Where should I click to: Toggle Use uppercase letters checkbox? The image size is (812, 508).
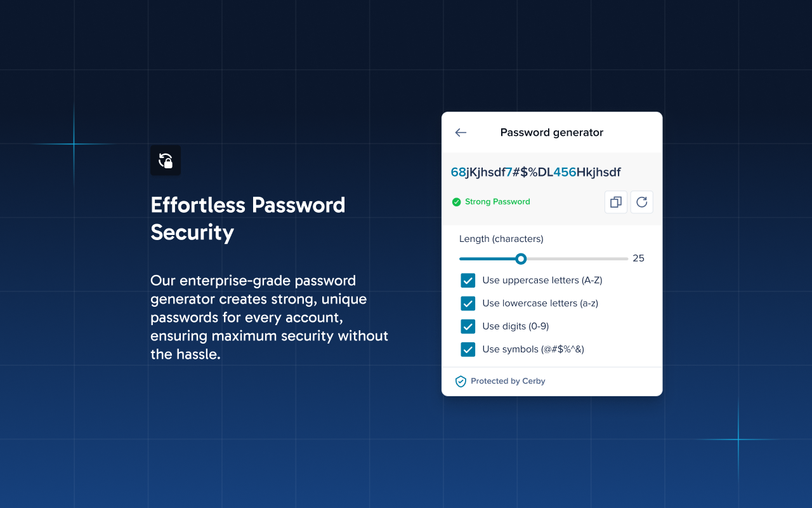[468, 281]
